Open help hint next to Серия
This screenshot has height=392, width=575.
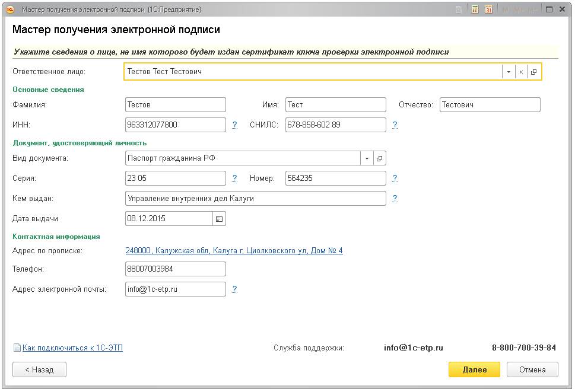[235, 179]
